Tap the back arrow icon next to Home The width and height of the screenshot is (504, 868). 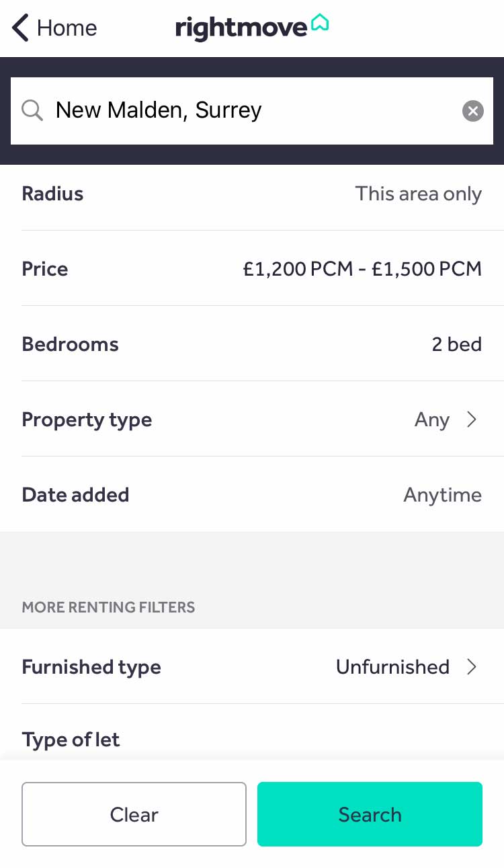point(20,28)
